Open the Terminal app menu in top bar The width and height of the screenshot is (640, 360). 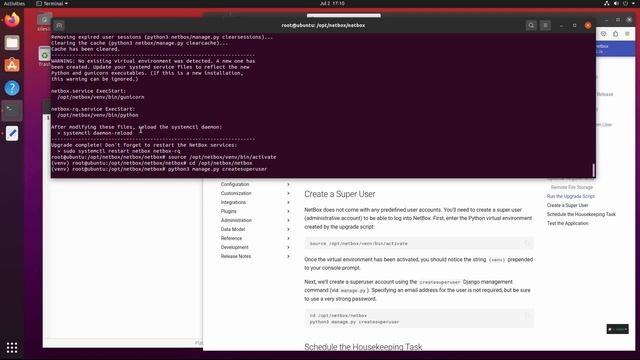pos(52,3)
